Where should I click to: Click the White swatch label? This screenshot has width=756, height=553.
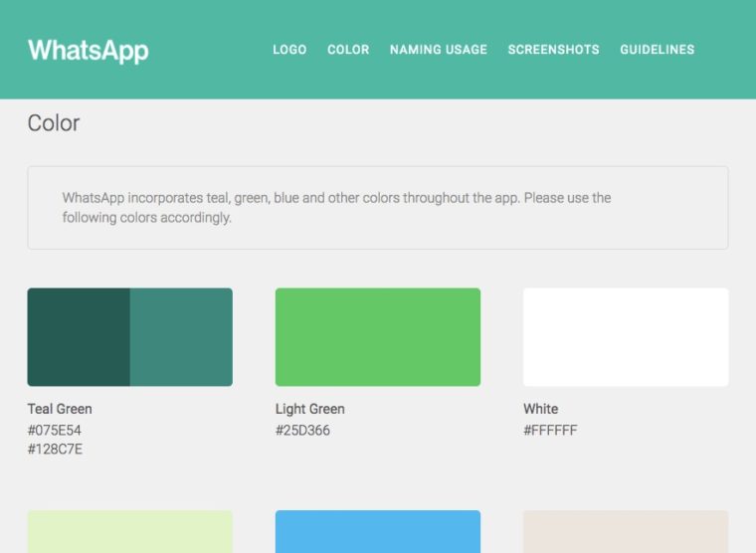[x=541, y=409]
